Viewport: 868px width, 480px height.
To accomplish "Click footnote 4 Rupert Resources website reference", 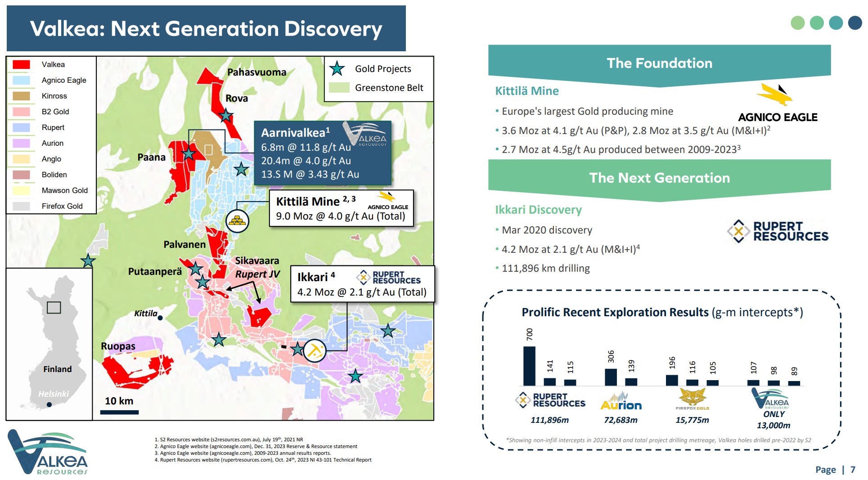I will point(263,460).
